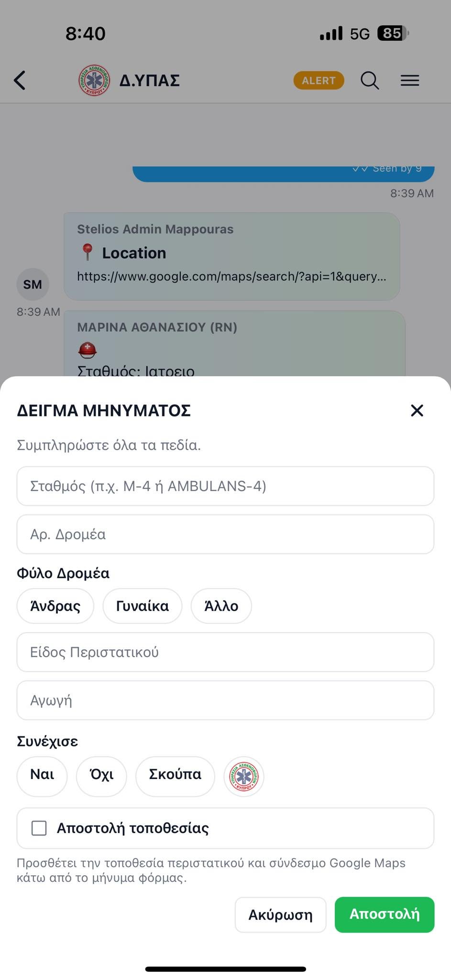
Task: Tap the SM avatar
Action: pos(33,284)
